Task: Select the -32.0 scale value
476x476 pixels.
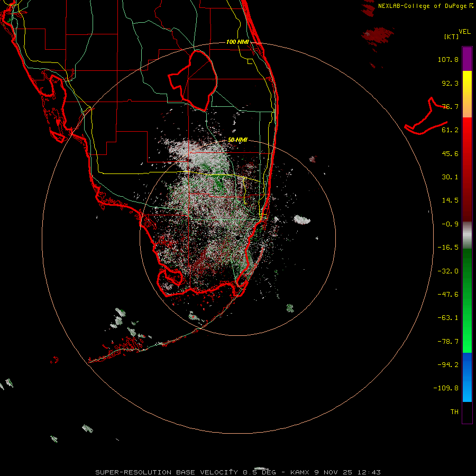Action: (448, 271)
